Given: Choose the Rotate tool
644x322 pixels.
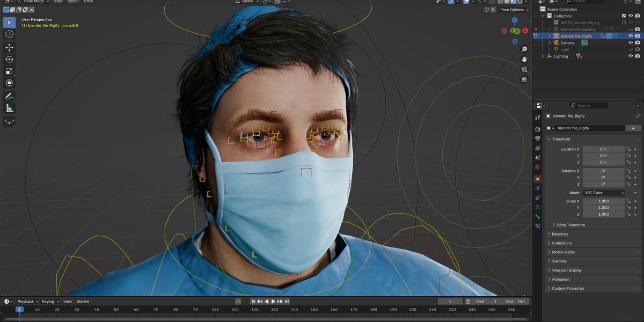Looking at the screenshot, I should coord(9,59).
